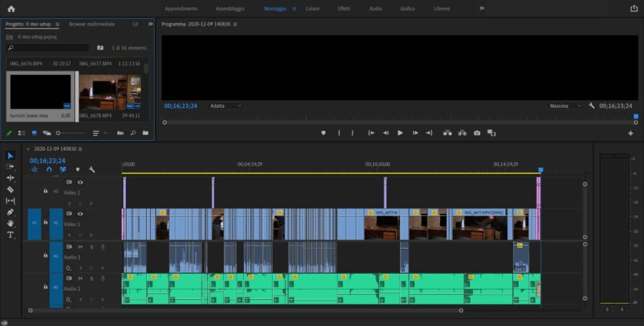Select the Track Select Forward tool
The width and height of the screenshot is (644, 326).
[10, 167]
